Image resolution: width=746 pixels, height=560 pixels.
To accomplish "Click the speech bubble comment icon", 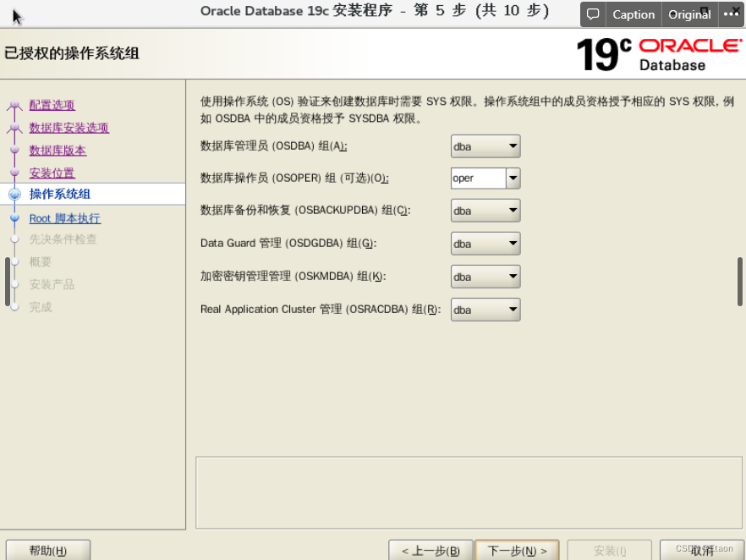I will (x=593, y=14).
